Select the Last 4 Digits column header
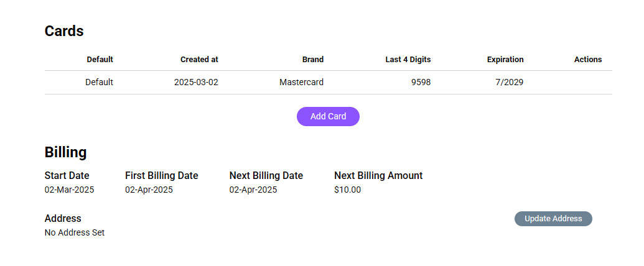This screenshot has height=266, width=644. (x=408, y=60)
